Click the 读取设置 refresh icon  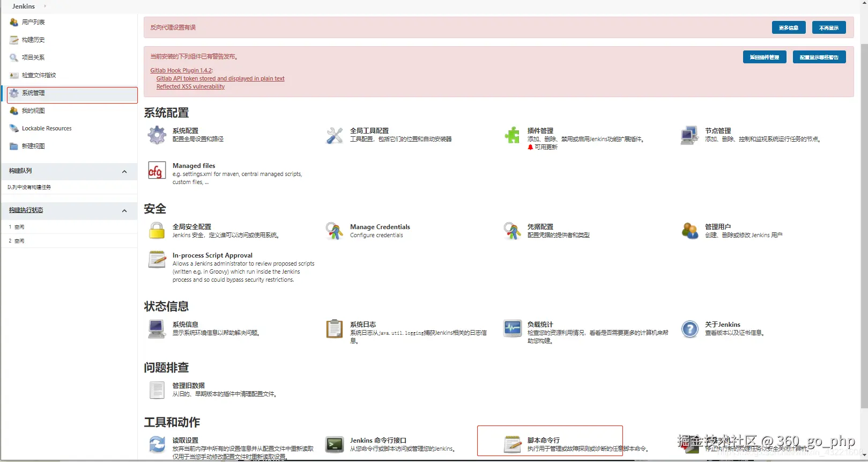tap(157, 444)
